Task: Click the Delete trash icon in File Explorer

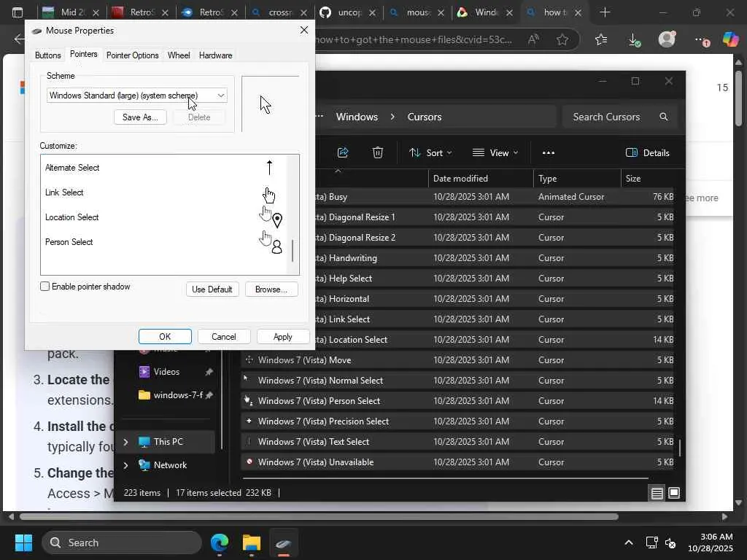Action: pos(378,153)
